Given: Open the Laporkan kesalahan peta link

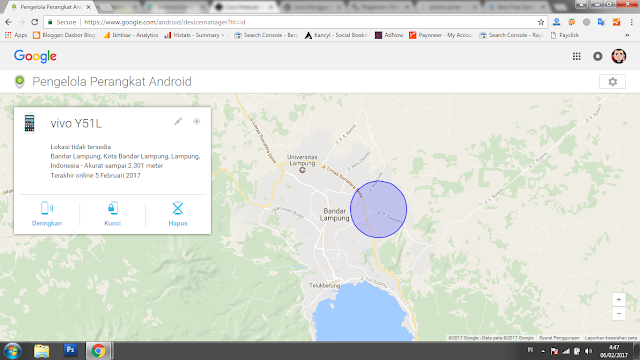Looking at the screenshot, I should point(611,338).
